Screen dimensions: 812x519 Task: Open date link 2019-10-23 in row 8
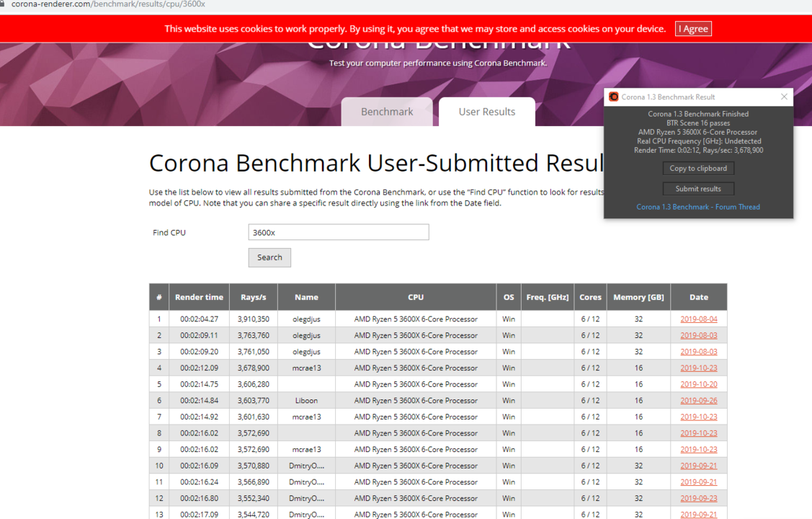pos(699,433)
